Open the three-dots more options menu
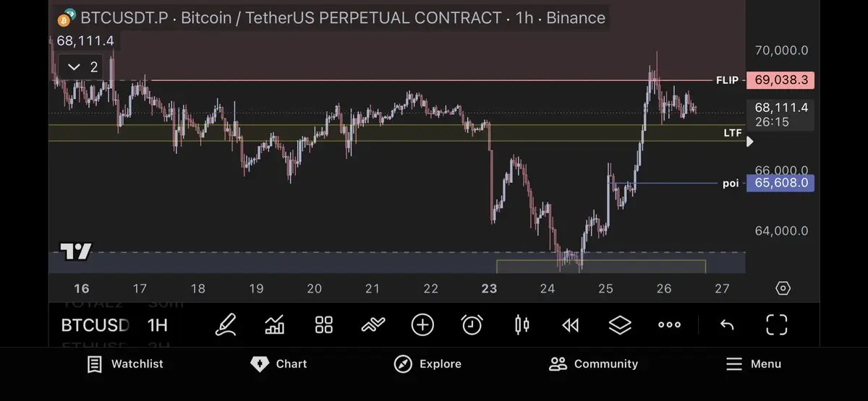The image size is (868, 401). click(669, 325)
